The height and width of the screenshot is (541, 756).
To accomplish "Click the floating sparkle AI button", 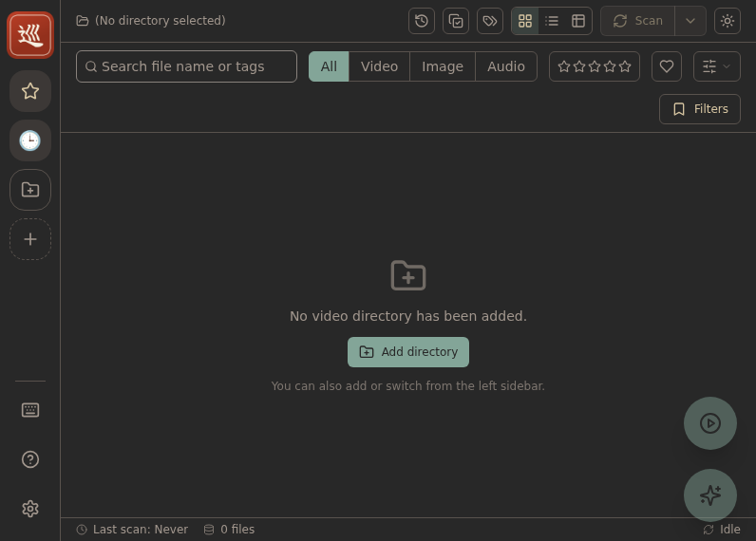I will [710, 495].
